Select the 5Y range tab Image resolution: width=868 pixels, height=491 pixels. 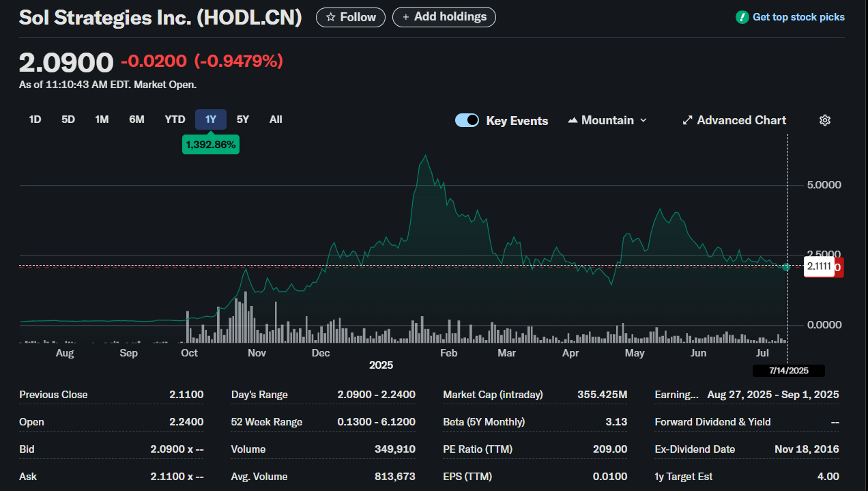click(243, 120)
